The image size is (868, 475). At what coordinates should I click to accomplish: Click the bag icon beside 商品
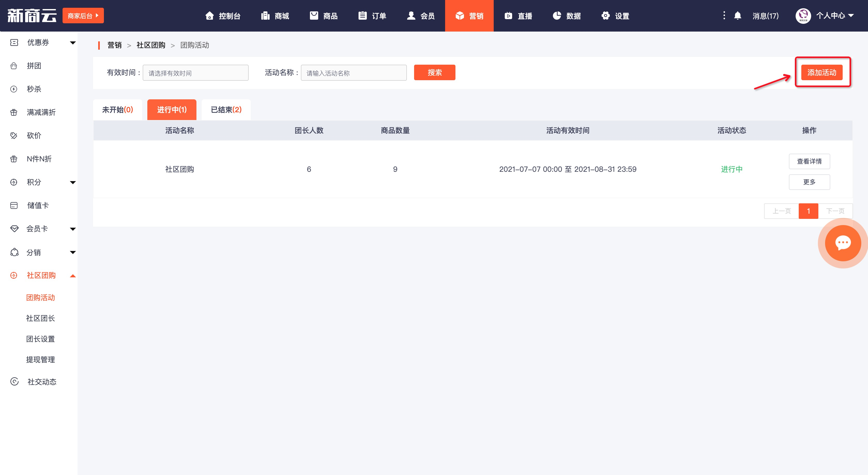point(314,16)
